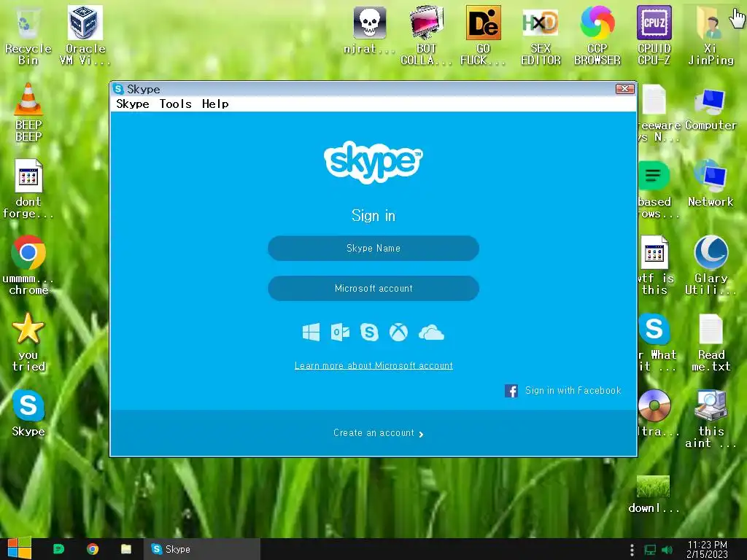The height and width of the screenshot is (560, 747).
Task: Select the Read me.txt file icon
Action: pos(711,342)
